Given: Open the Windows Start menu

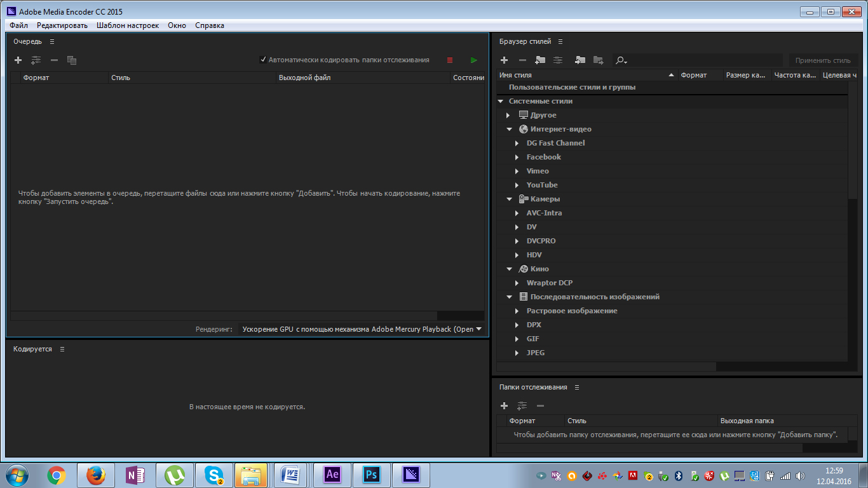Looking at the screenshot, I should 17,475.
